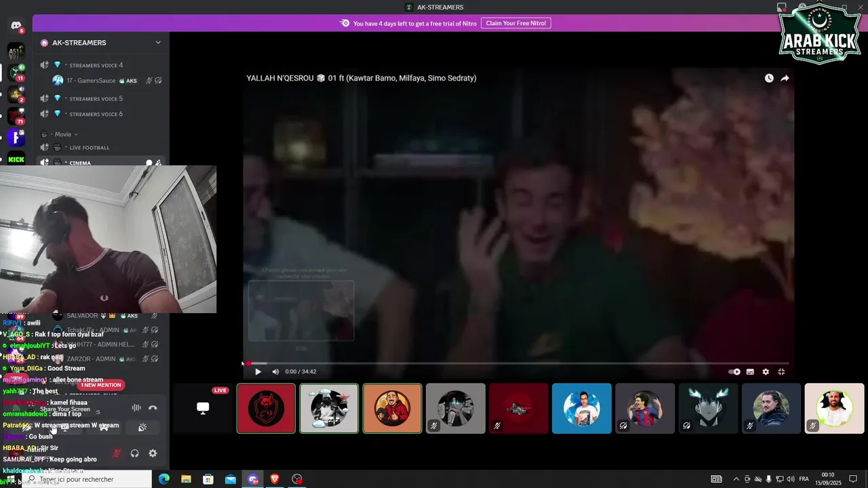Toggle camera off button
The width and height of the screenshot is (868, 488).
[26, 428]
